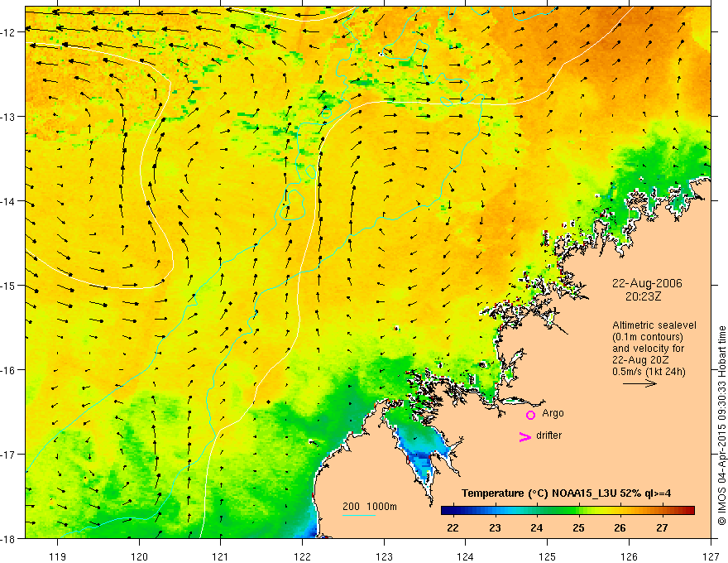Click the "-18" latitude axis label

(8, 539)
